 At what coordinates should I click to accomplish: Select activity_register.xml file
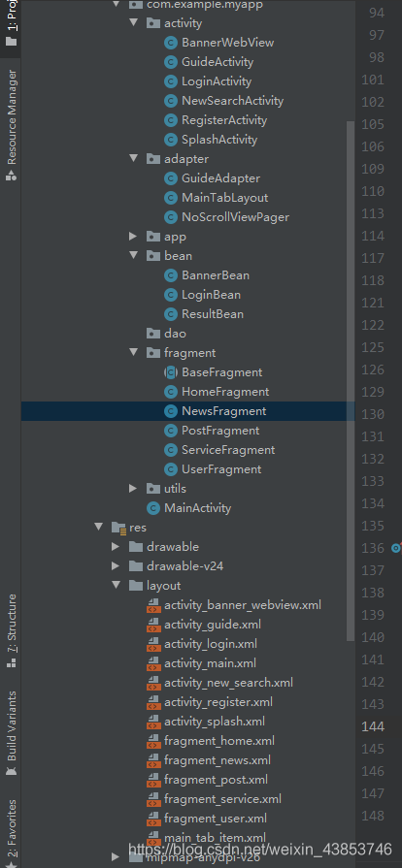218,702
